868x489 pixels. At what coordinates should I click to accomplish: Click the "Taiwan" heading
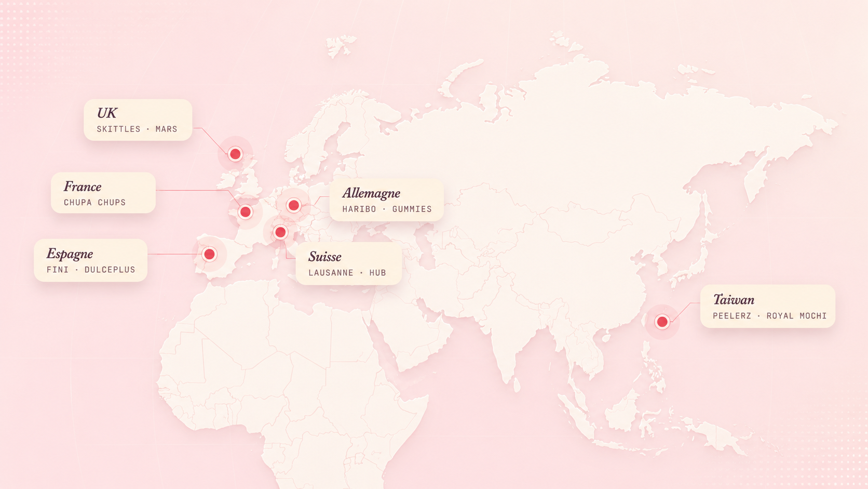point(734,300)
